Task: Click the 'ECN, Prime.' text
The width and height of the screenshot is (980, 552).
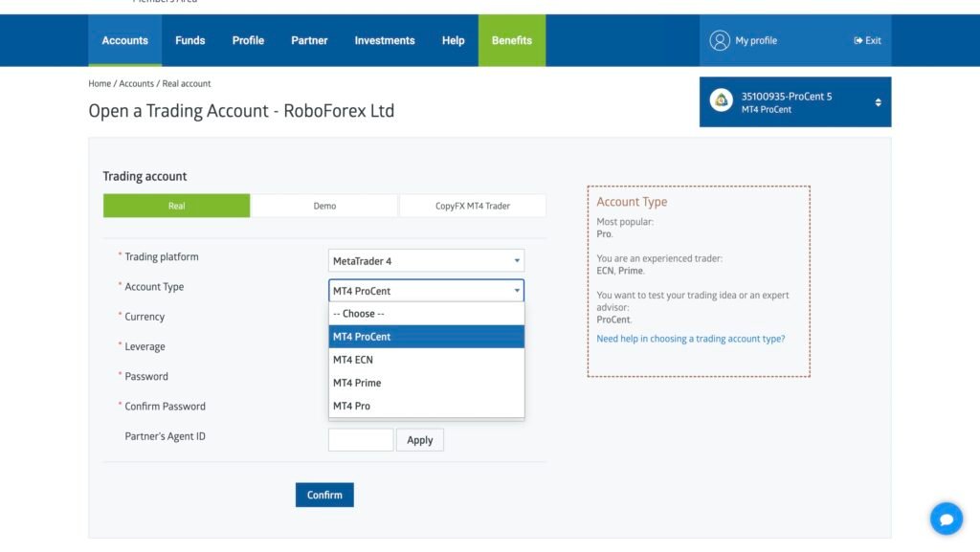Action: 620,271
